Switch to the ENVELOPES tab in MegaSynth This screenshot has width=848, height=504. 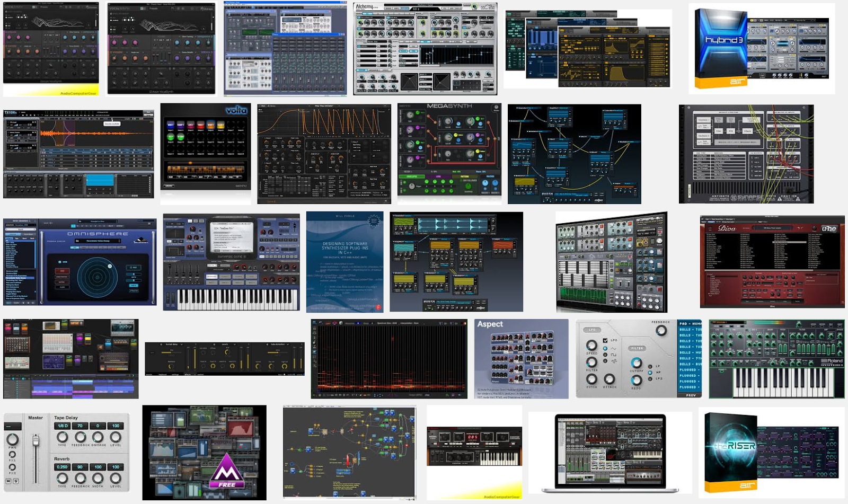coord(412,176)
